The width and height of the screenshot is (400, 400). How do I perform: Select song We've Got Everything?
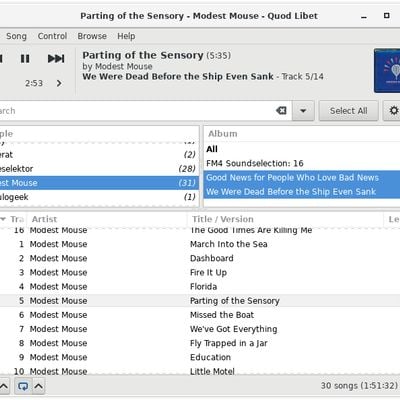pos(200,329)
